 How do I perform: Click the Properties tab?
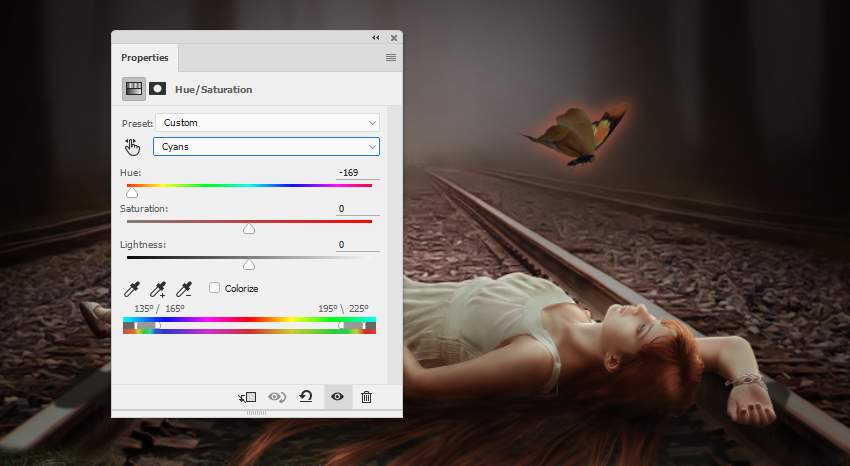pos(145,58)
